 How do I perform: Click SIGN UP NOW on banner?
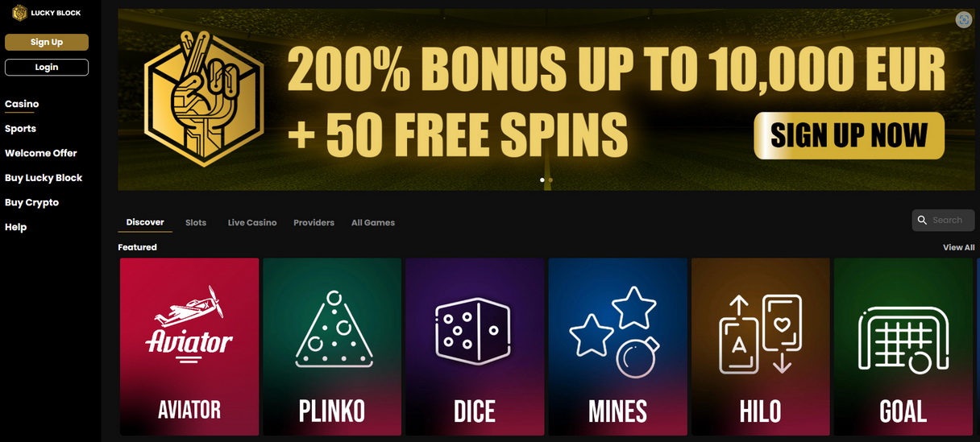click(x=849, y=135)
